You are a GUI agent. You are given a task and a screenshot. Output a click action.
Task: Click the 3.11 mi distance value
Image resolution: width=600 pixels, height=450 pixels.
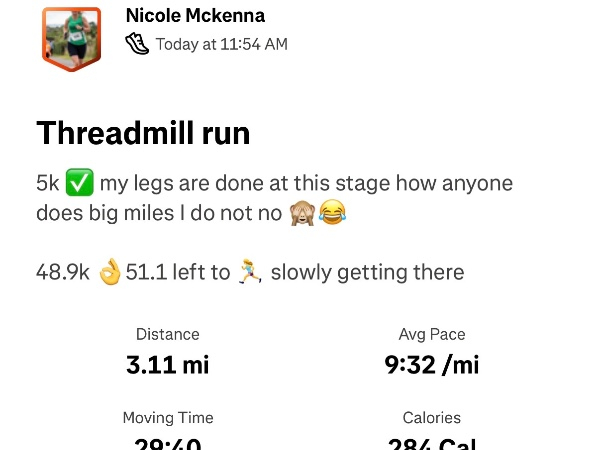[168, 365]
